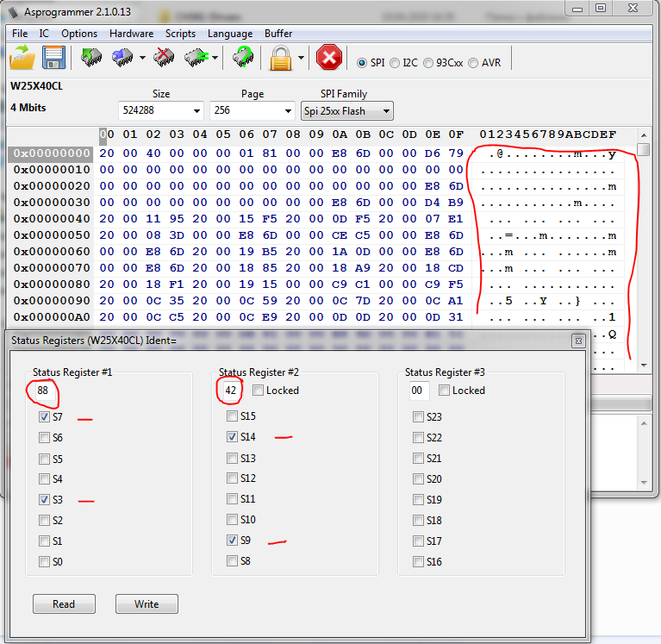661x644 pixels.
Task: Click the Verify IC chip icon
Action: tap(196, 59)
